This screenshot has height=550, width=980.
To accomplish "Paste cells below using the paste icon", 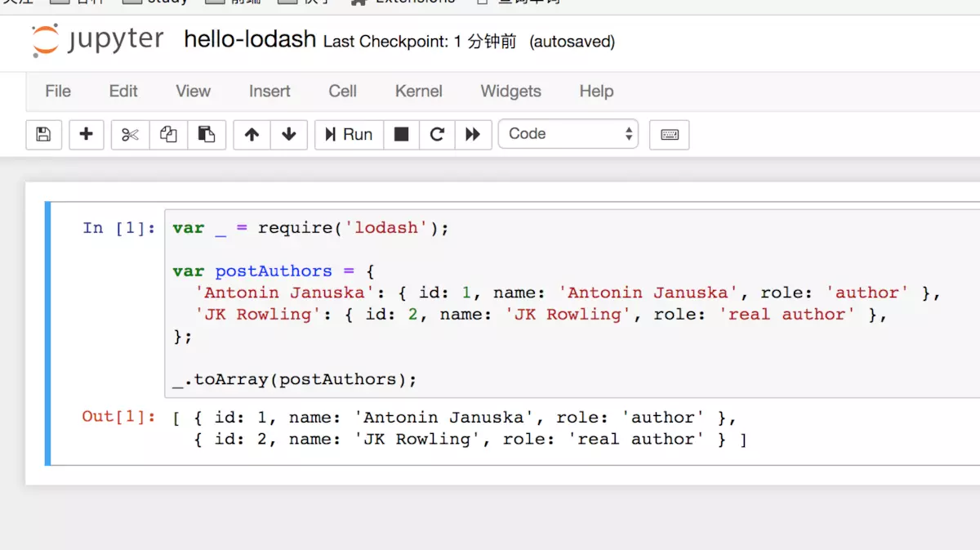I will pos(207,133).
